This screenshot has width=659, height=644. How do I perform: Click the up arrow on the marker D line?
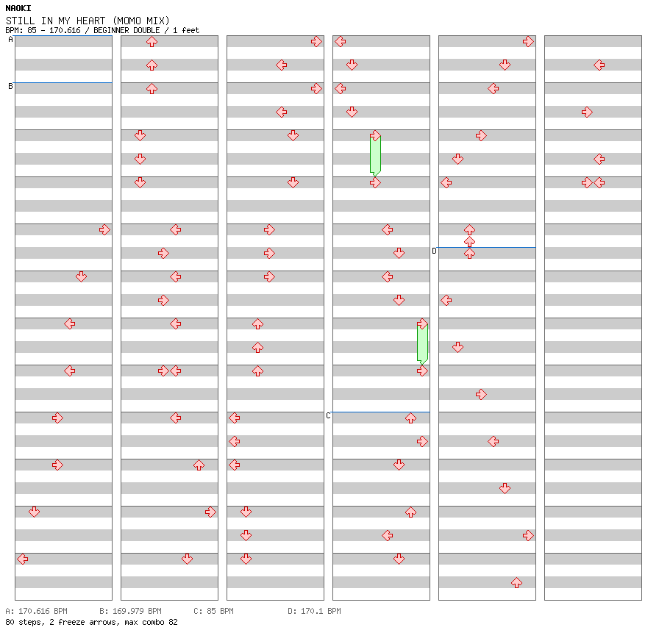tap(469, 253)
